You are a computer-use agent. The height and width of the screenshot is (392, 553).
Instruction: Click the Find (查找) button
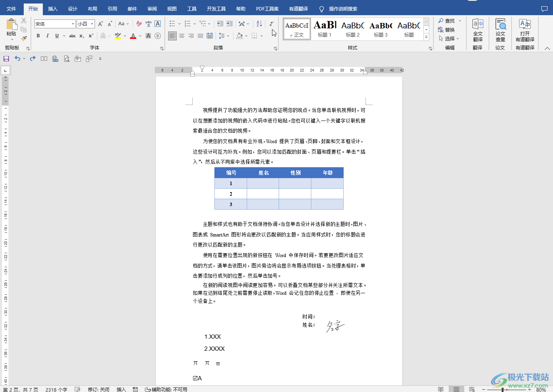447,21
